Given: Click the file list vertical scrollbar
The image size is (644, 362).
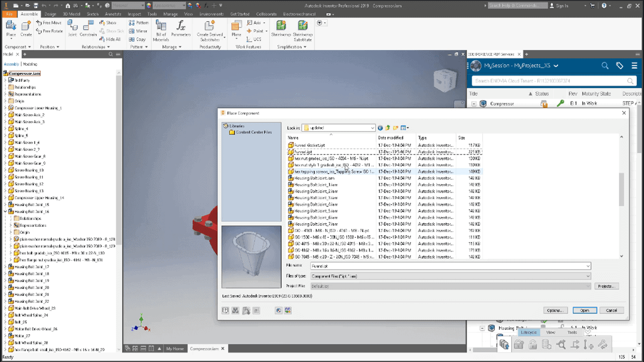Looking at the screenshot, I should (621, 190).
